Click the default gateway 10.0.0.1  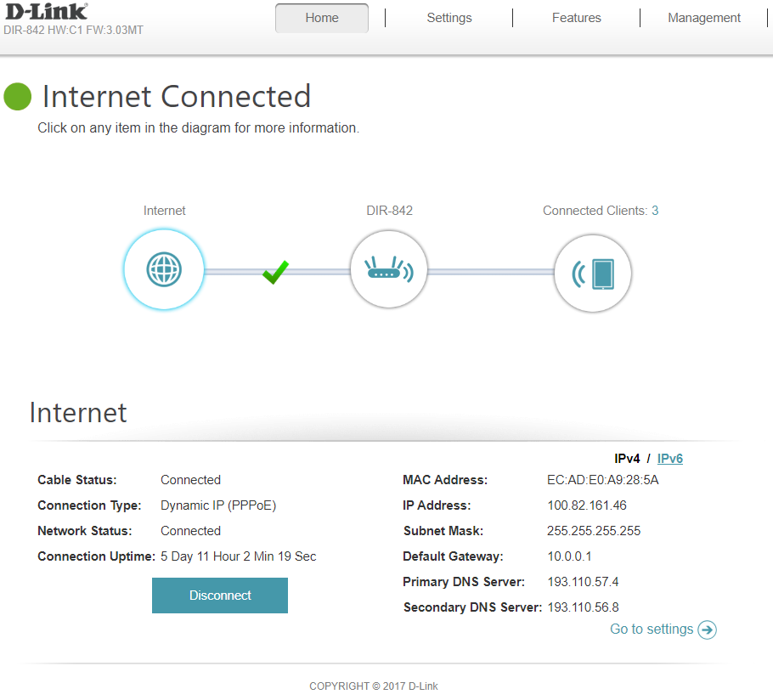coord(569,556)
